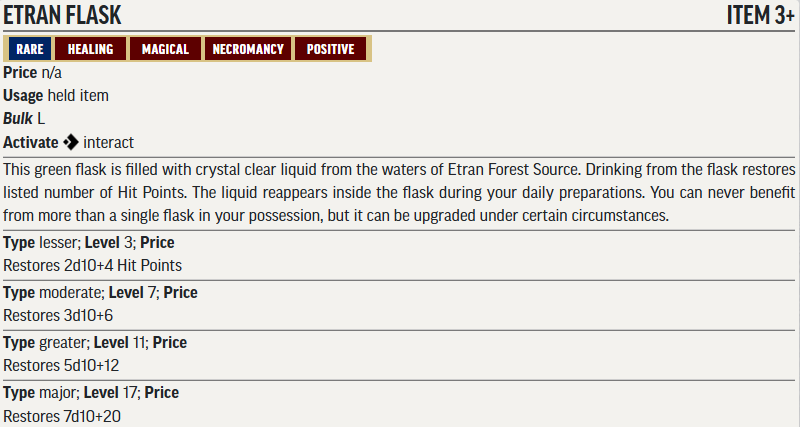Click the single-action diamond icon beside Activate
This screenshot has width=800, height=427.
click(71, 143)
